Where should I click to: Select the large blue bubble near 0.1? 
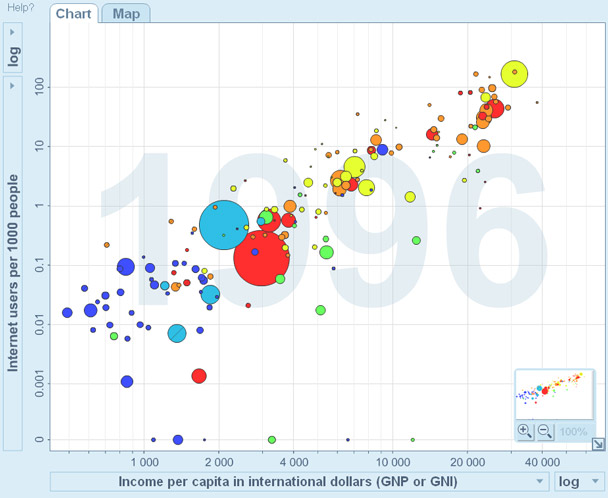[126, 267]
